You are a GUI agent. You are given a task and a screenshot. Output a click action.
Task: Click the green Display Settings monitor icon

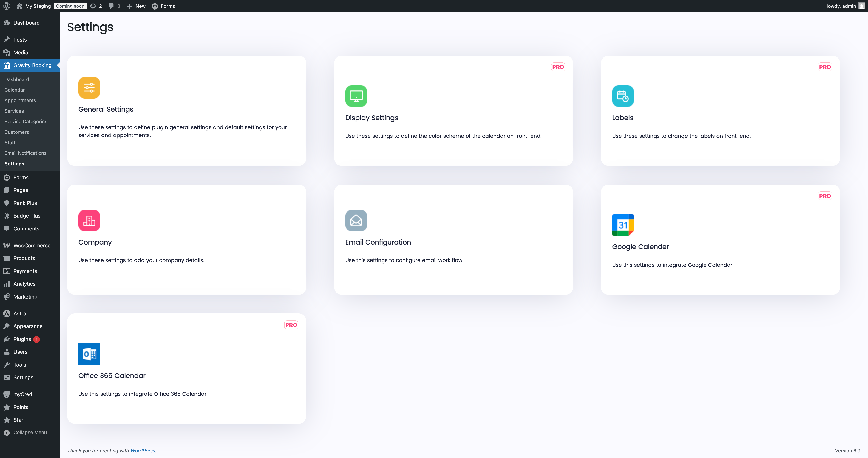pyautogui.click(x=356, y=96)
